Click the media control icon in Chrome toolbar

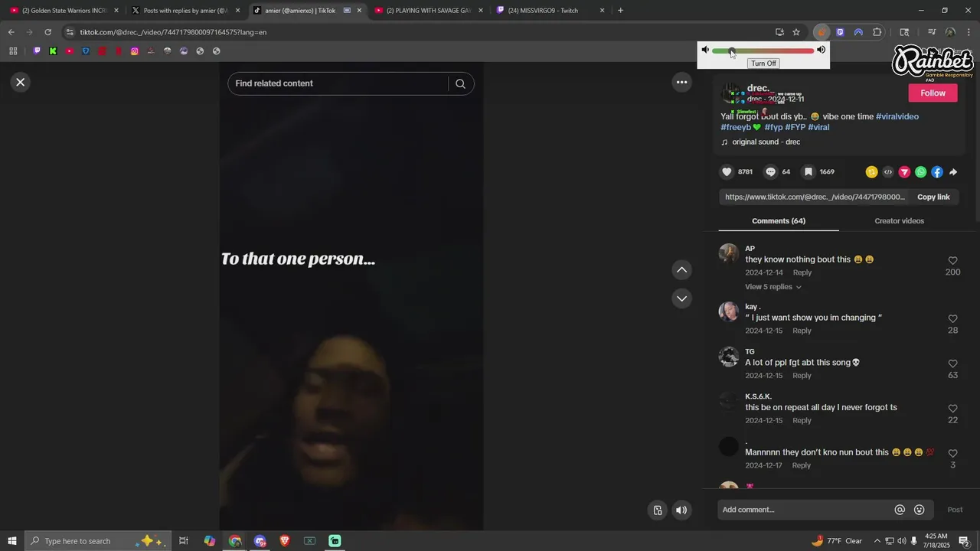[932, 32]
